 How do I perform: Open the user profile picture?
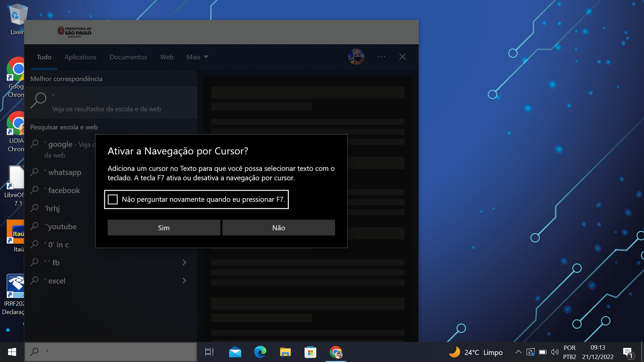tap(356, 57)
